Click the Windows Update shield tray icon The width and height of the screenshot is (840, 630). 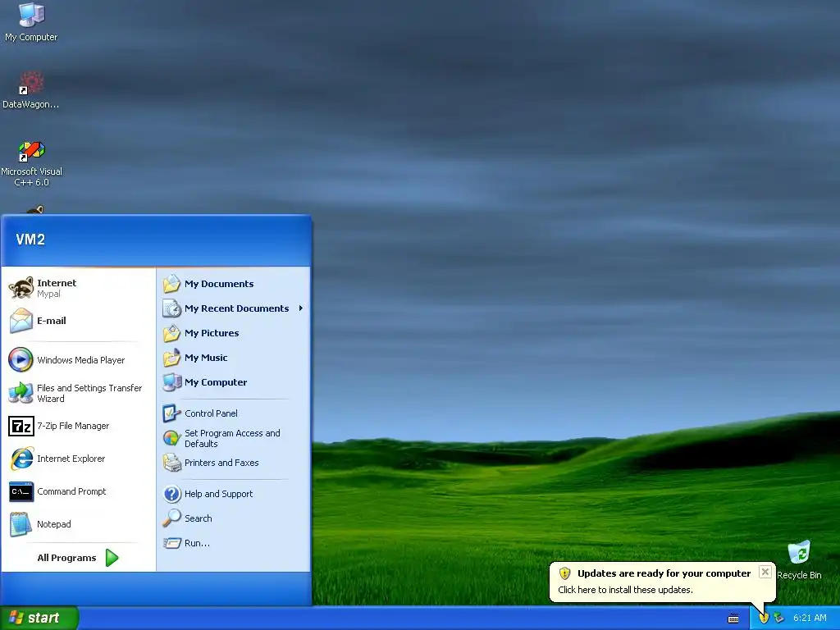click(764, 618)
